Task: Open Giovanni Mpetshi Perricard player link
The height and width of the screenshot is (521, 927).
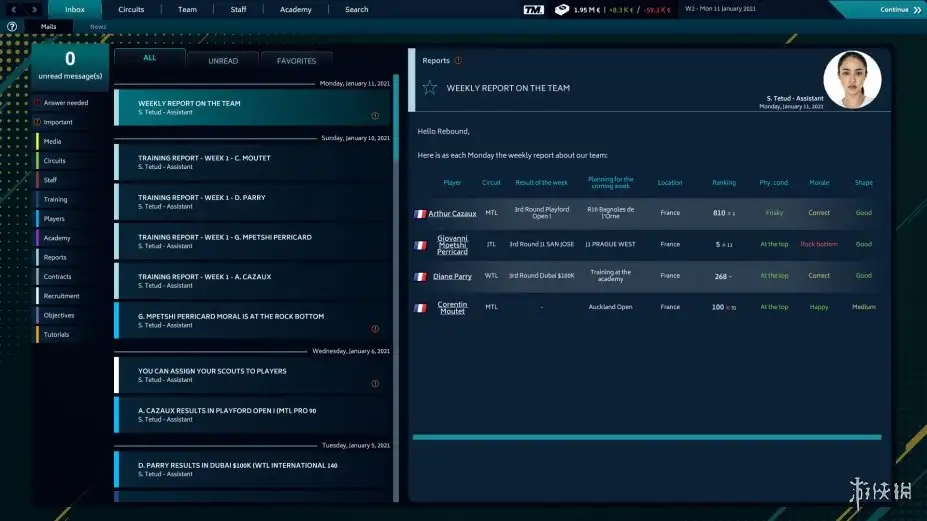Action: [452, 245]
